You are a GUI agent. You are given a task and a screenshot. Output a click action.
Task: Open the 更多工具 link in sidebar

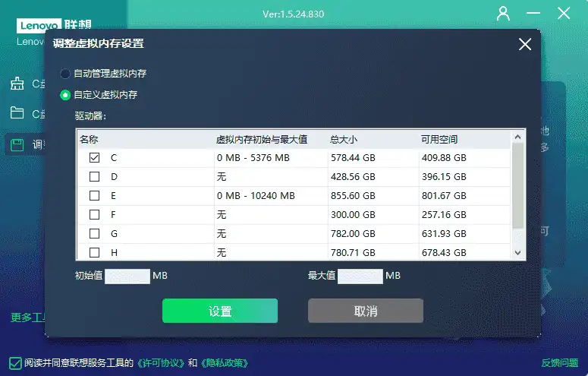[x=28, y=318]
